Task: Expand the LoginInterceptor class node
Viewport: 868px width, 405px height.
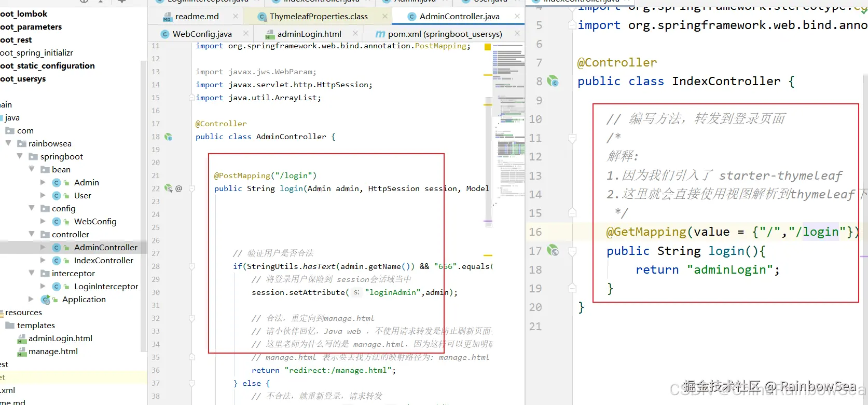Action: pyautogui.click(x=43, y=286)
